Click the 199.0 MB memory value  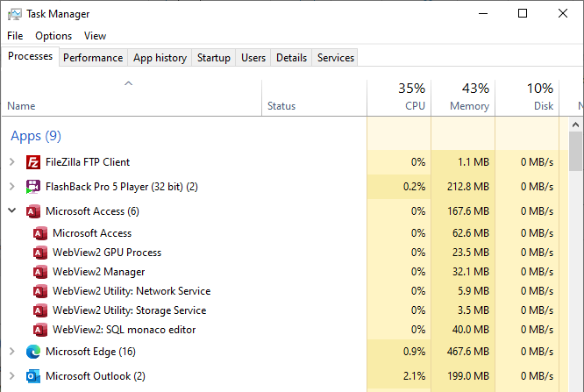(468, 376)
